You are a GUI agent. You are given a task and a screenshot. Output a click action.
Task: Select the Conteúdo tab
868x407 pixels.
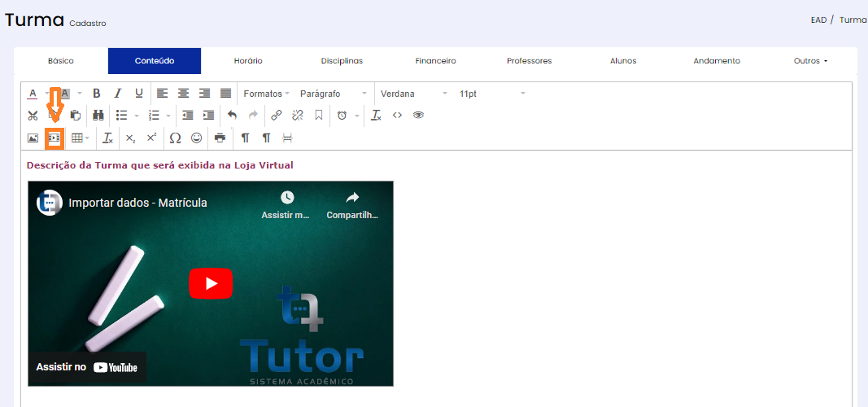(x=155, y=61)
